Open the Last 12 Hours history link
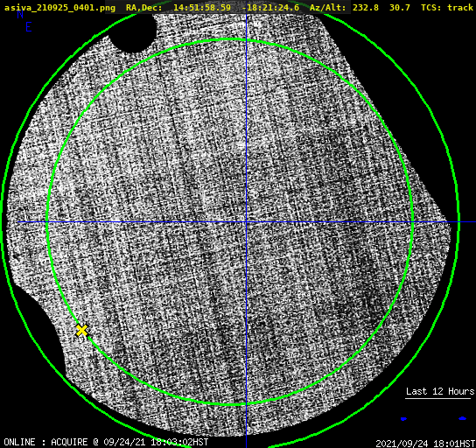476x448 pixels. 440,391
